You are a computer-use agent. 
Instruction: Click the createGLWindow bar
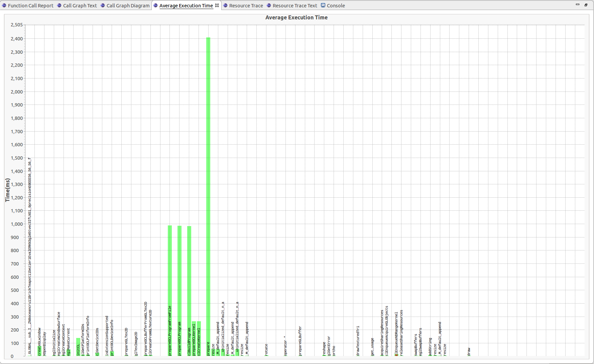tap(39, 351)
